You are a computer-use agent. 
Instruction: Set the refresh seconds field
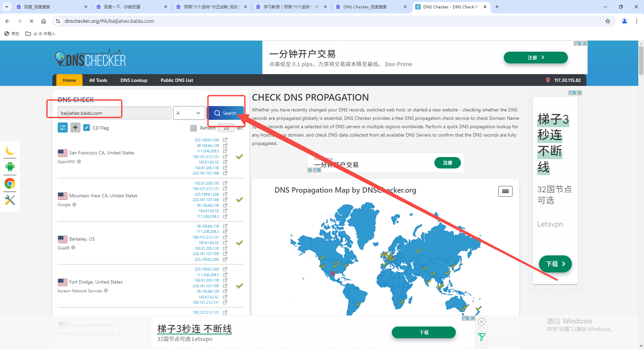[x=226, y=128]
